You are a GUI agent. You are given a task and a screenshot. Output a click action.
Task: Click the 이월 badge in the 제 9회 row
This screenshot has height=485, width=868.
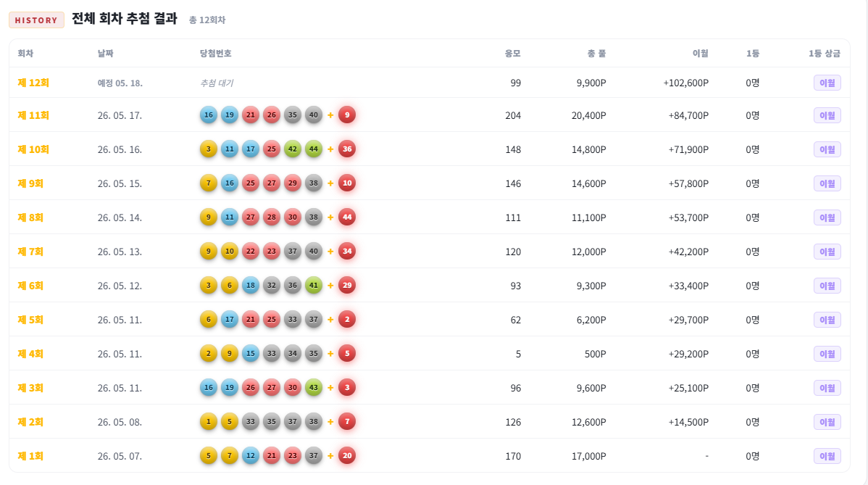[827, 183]
